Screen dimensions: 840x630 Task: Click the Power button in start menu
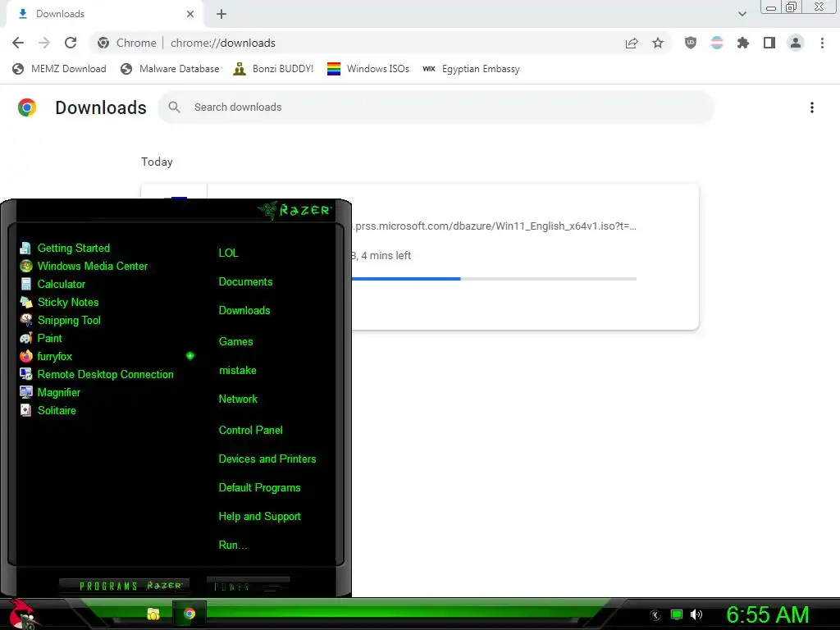[x=248, y=586]
